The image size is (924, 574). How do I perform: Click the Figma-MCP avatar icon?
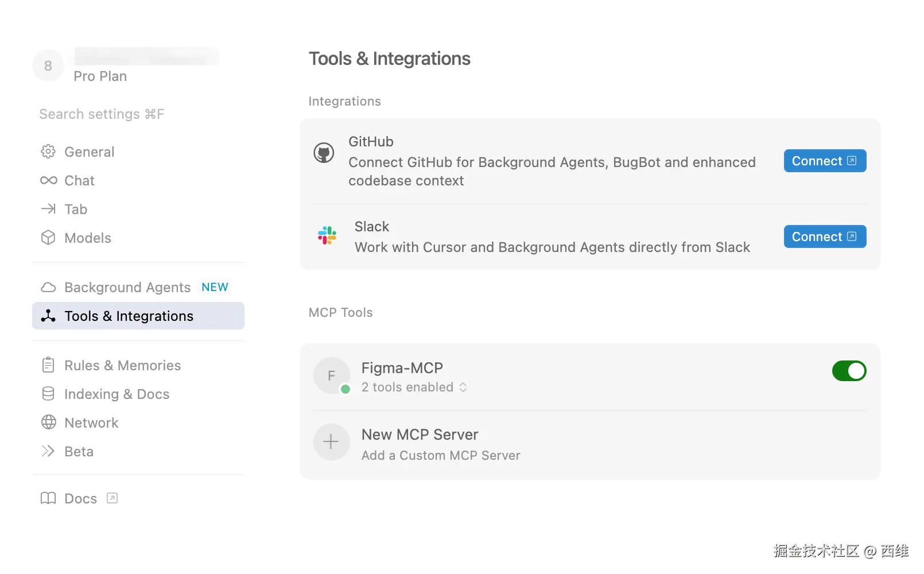tap(331, 375)
